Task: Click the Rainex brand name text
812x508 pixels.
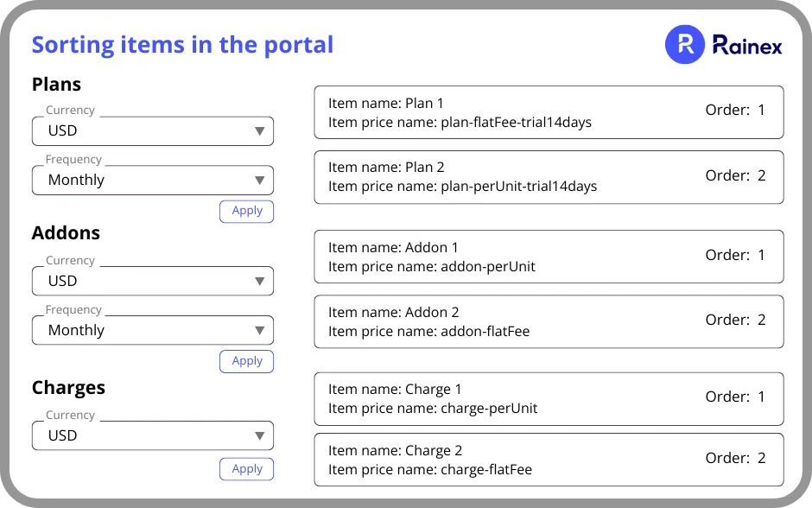Action: click(747, 45)
